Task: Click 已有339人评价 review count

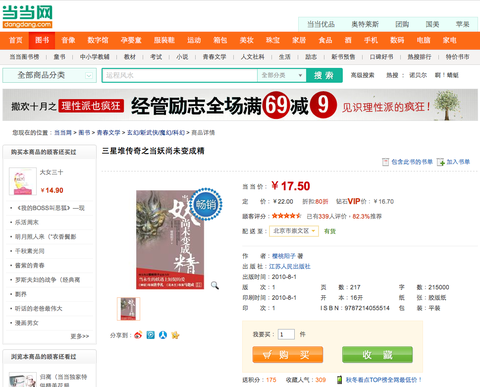Action: click(x=327, y=216)
